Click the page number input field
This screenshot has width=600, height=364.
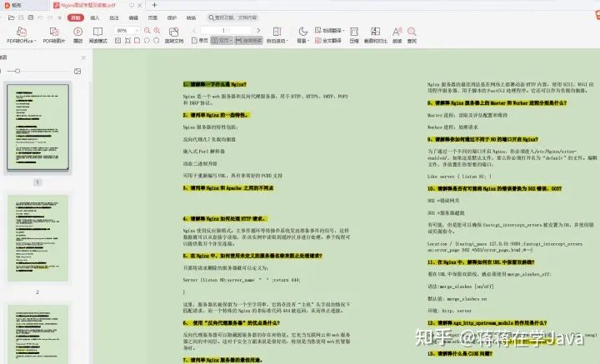[x=226, y=30]
